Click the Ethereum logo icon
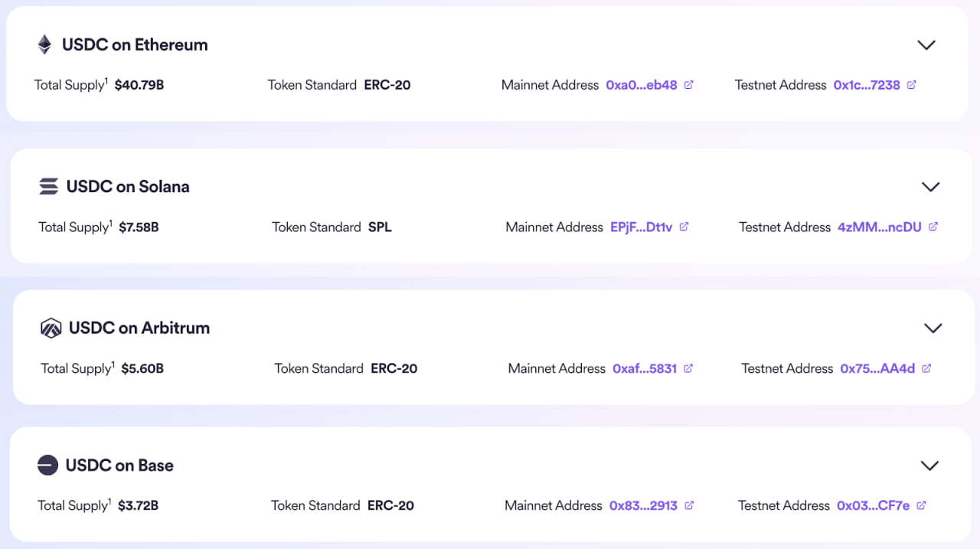980x549 pixels. point(44,44)
